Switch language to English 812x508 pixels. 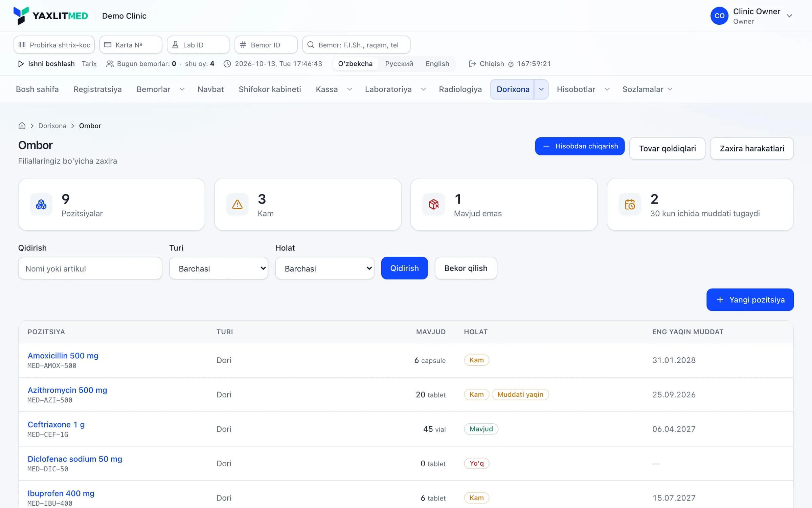(437, 64)
